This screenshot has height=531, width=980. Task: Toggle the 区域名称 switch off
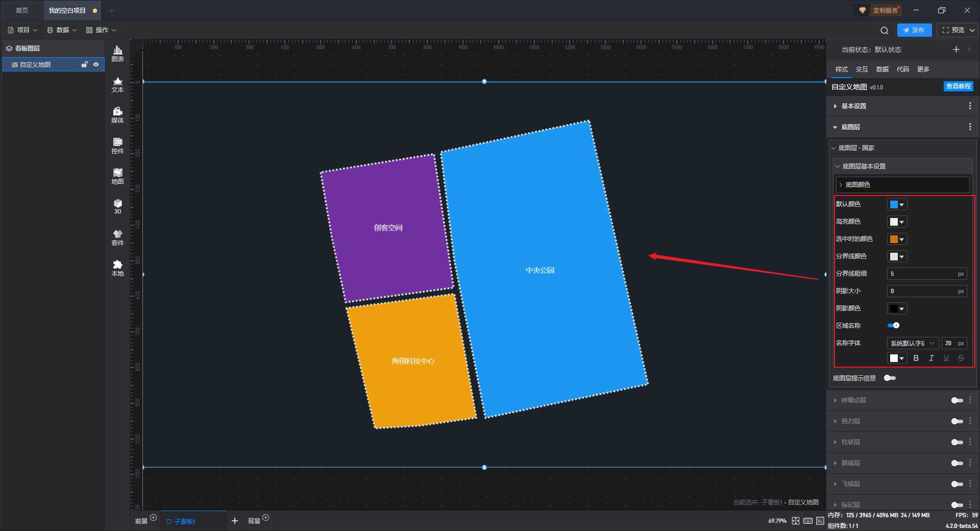click(x=893, y=325)
